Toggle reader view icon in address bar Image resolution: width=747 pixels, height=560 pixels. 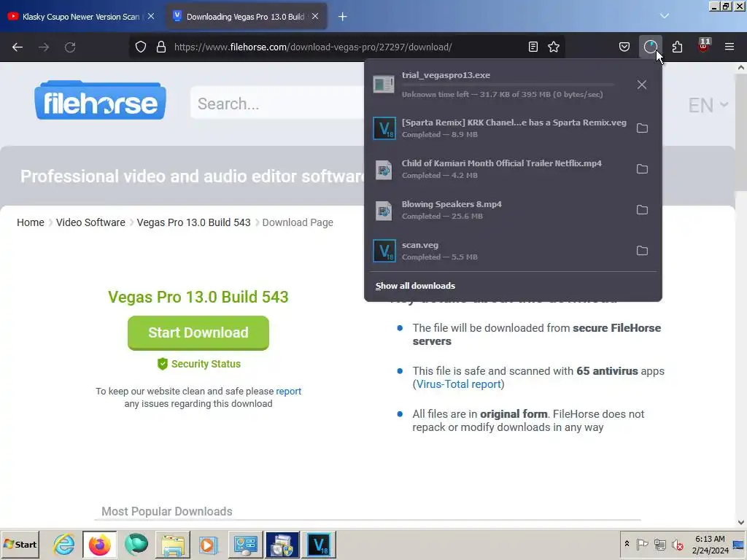pyautogui.click(x=533, y=47)
